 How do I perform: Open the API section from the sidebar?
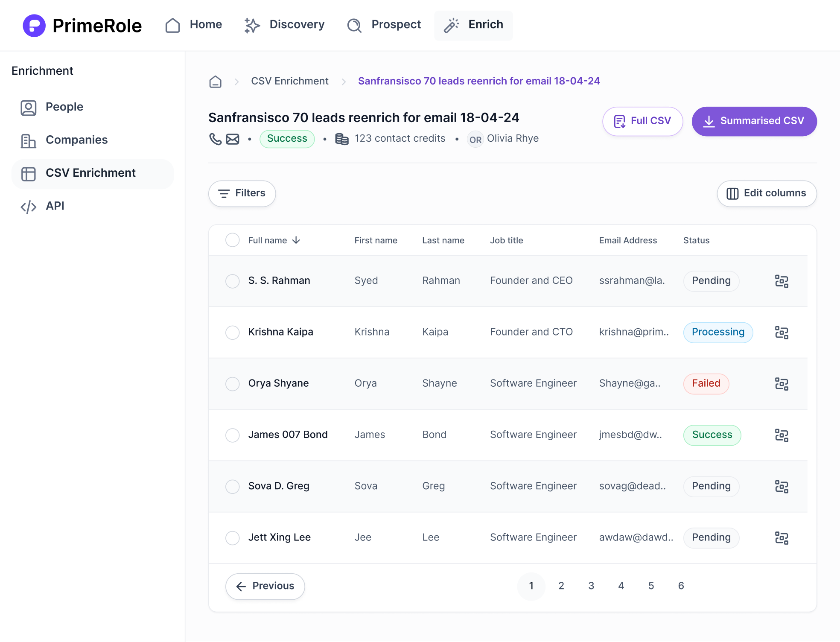[55, 206]
